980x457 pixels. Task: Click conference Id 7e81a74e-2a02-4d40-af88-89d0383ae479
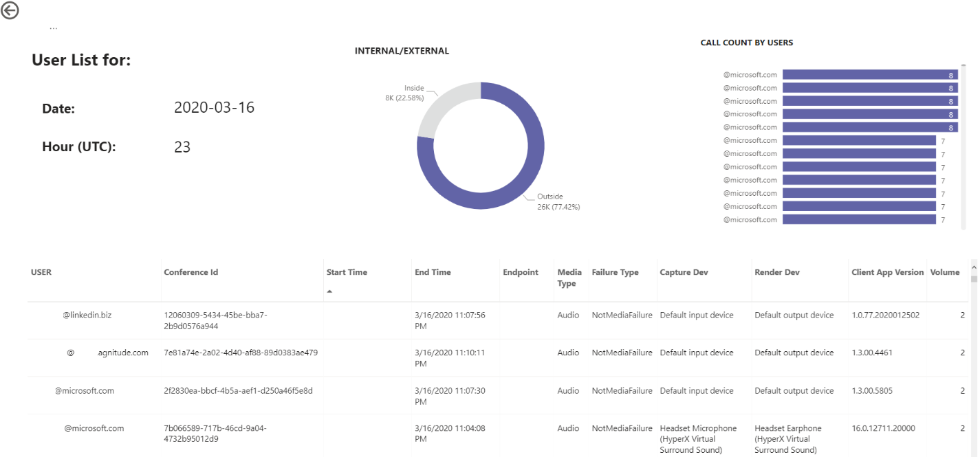point(241,353)
